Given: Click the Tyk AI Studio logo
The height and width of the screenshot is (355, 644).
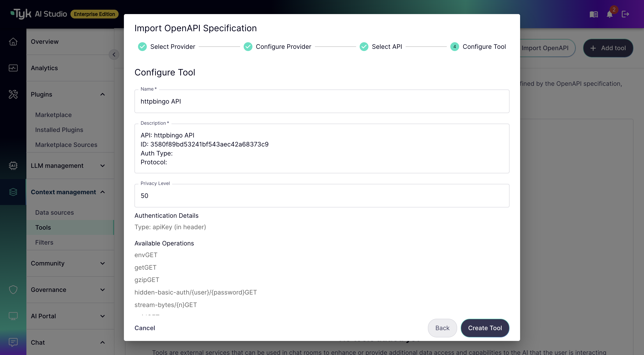Looking at the screenshot, I should [39, 14].
